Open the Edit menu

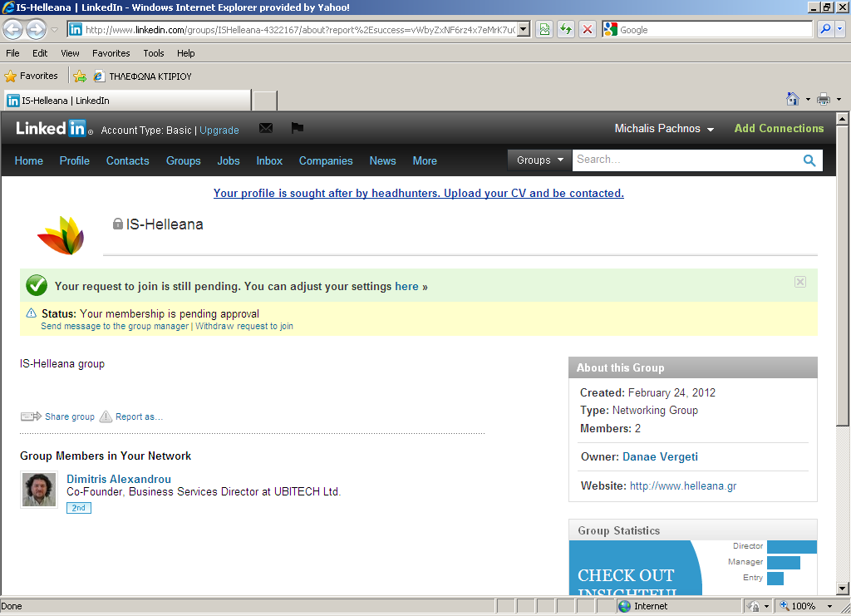coord(40,53)
